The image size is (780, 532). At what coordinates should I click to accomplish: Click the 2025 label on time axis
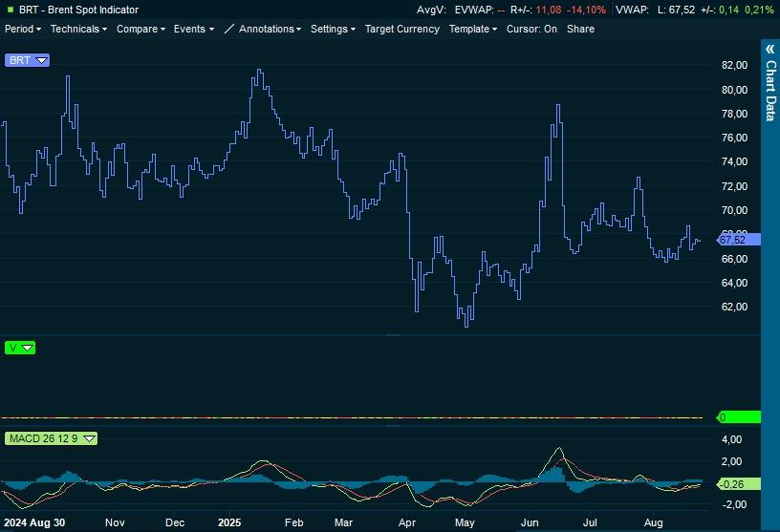pos(230,522)
